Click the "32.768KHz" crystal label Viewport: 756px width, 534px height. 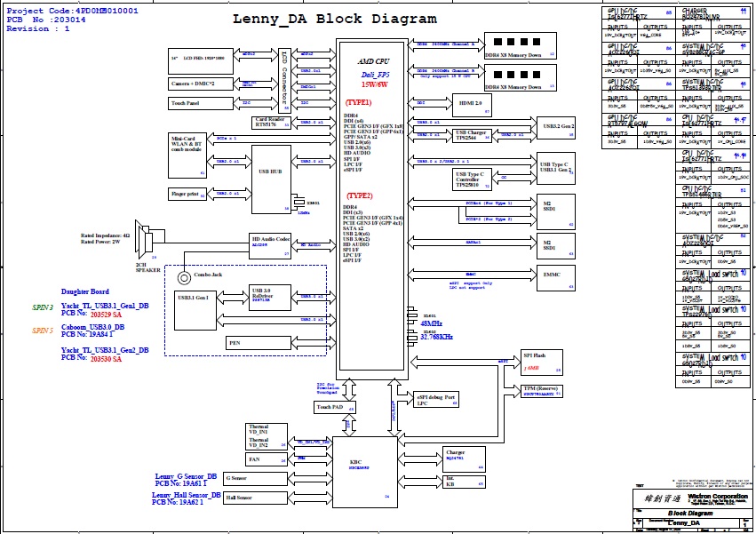pos(436,337)
